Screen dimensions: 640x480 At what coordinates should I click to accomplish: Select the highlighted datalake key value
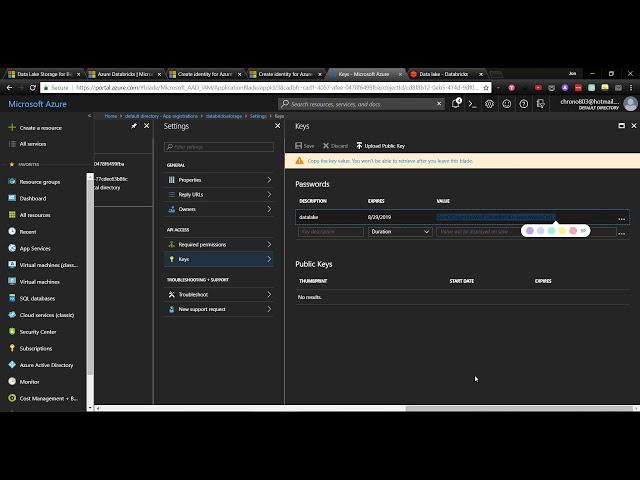point(496,217)
